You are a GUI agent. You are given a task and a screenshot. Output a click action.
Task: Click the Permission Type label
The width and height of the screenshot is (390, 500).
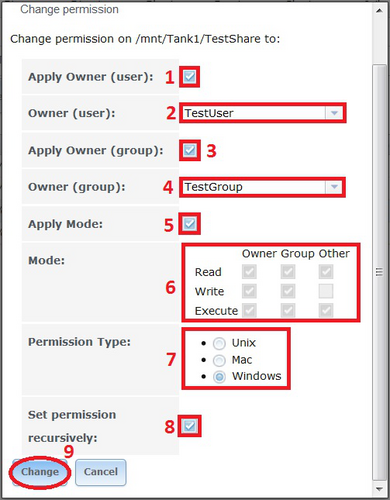tap(79, 342)
